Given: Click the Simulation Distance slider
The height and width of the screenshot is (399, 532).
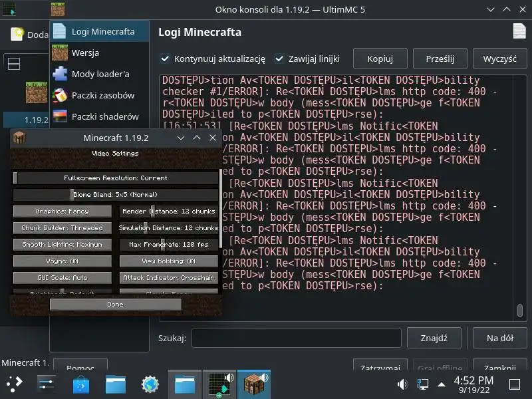Looking at the screenshot, I should (169, 228).
